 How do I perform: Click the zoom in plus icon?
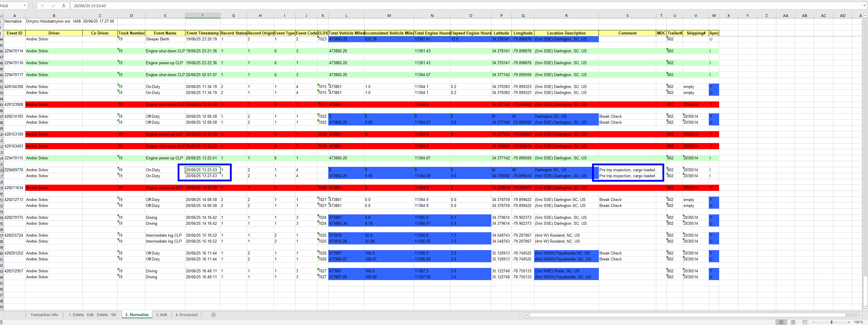tap(849, 322)
